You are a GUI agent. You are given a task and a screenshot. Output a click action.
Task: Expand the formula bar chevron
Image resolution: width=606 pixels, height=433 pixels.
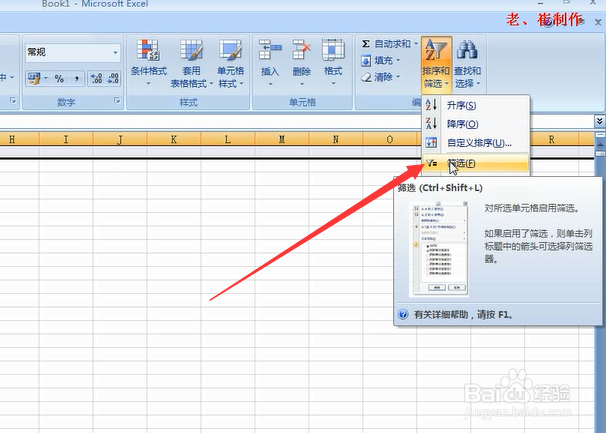click(599, 121)
